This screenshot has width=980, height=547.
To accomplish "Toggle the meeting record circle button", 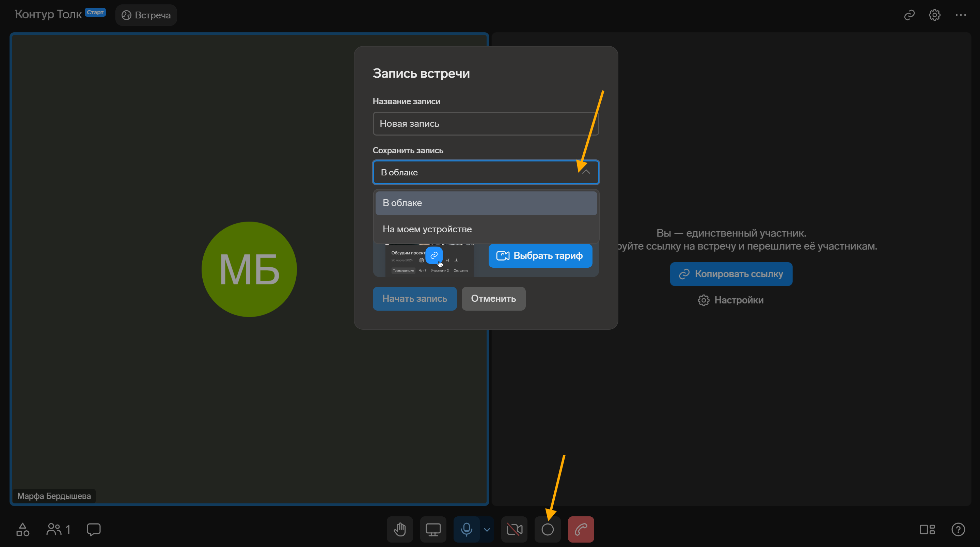I will tap(548, 529).
